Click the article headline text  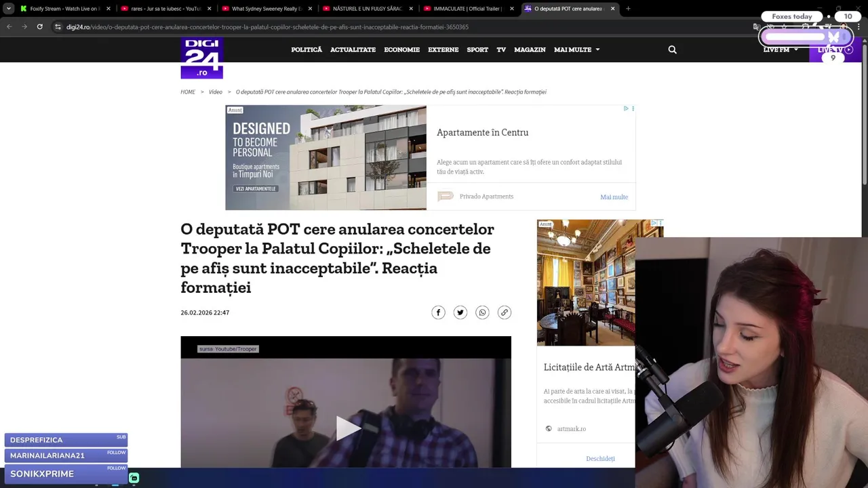click(x=338, y=258)
